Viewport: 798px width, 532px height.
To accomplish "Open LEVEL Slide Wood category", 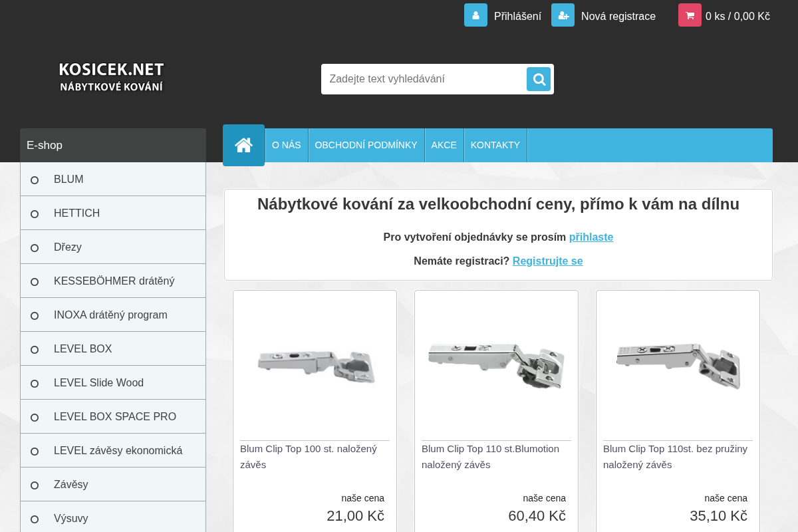I will (113, 383).
